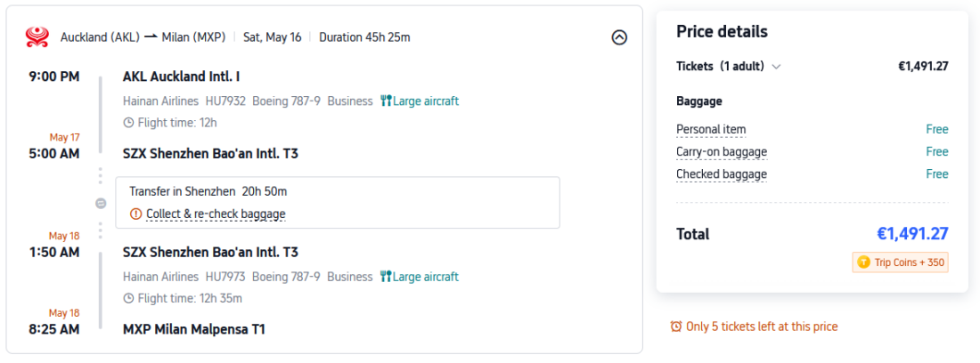Screen dimensions: 980x363
Task: Click the transfer stop circle icon
Action: point(101,203)
